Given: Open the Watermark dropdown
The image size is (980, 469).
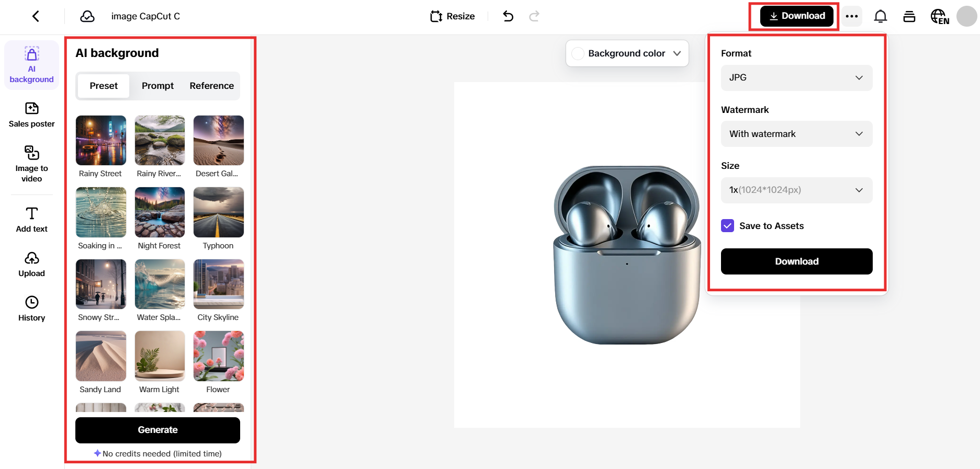Looking at the screenshot, I should pos(796,134).
